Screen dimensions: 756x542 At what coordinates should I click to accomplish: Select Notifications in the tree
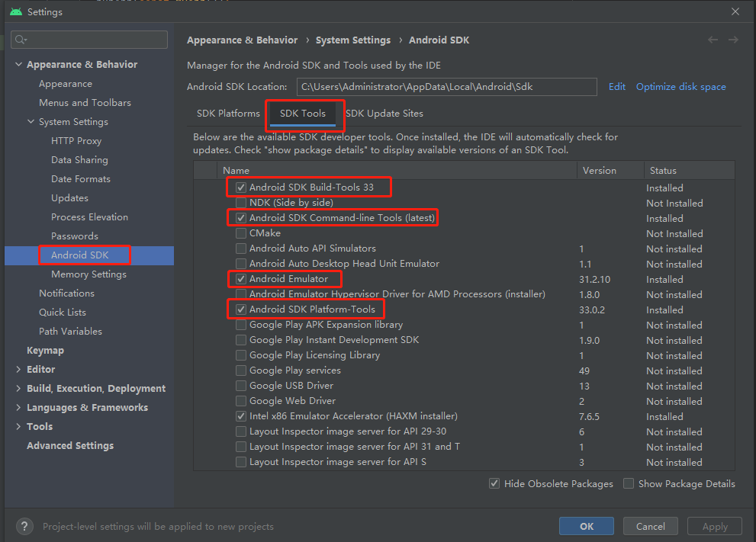click(x=66, y=293)
